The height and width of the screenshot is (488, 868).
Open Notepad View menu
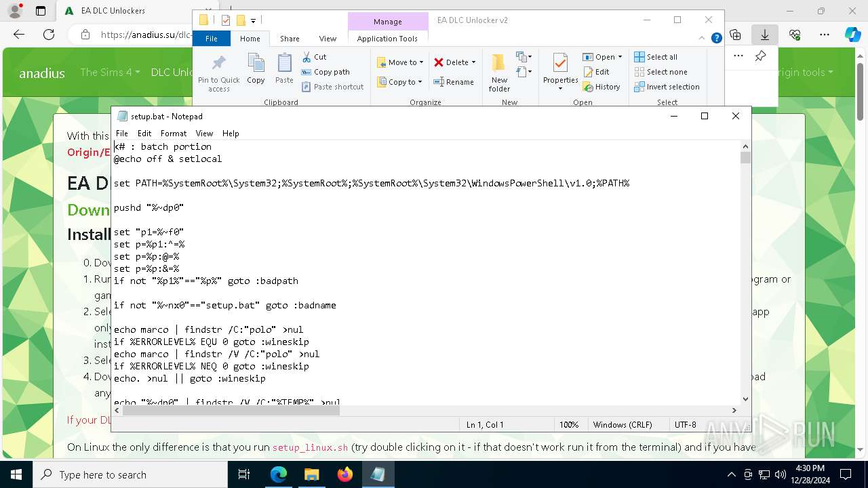tap(204, 134)
